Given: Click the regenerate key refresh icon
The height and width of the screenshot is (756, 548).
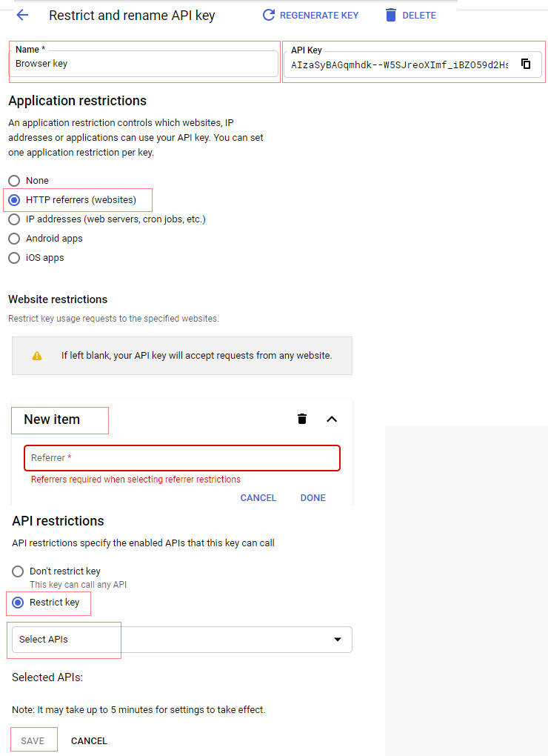Looking at the screenshot, I should pos(269,15).
